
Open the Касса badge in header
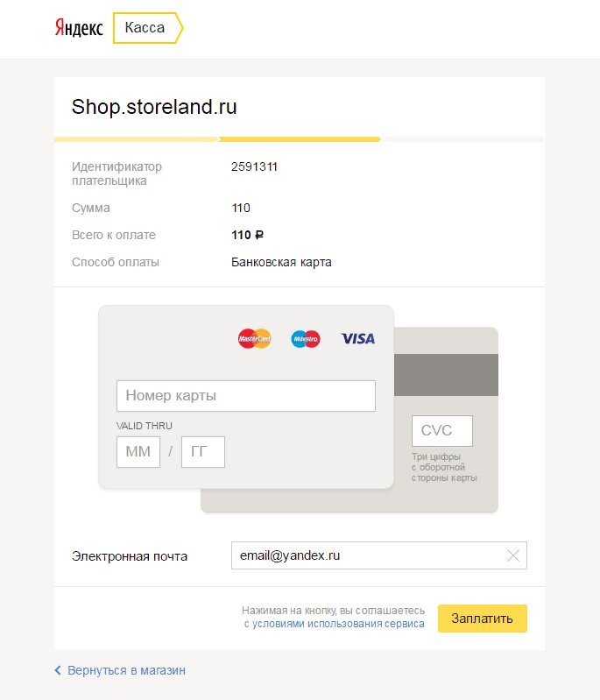click(148, 28)
